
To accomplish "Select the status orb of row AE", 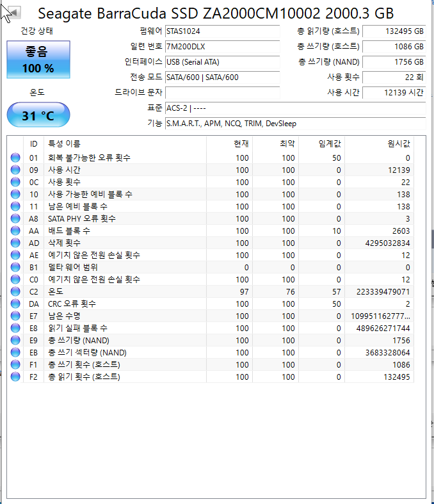I will click(15, 255).
